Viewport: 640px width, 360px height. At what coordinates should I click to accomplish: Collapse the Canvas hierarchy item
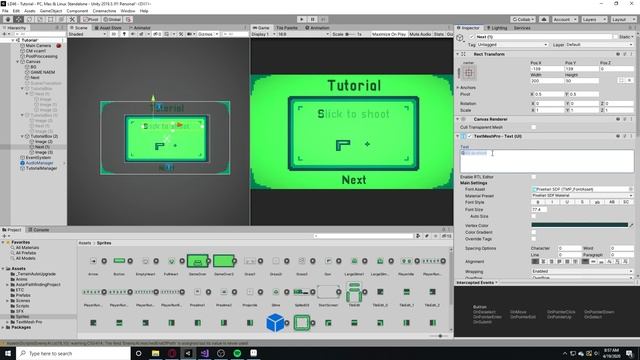coord(18,62)
